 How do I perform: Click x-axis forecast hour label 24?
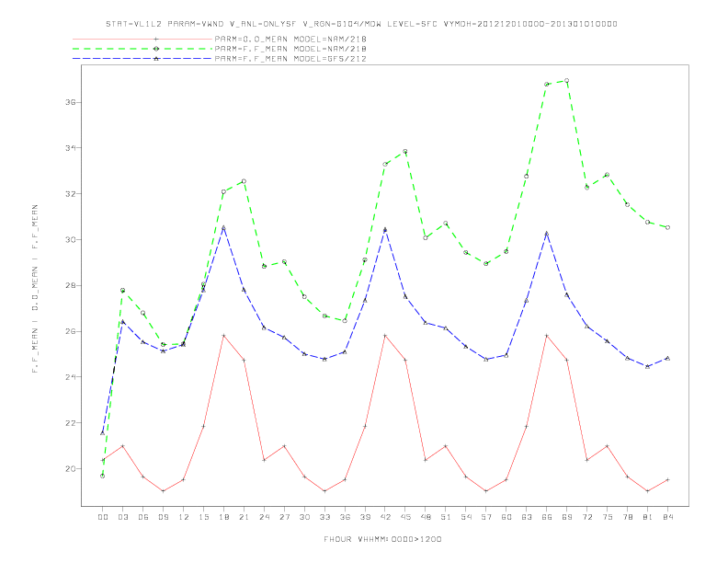pyautogui.click(x=264, y=517)
